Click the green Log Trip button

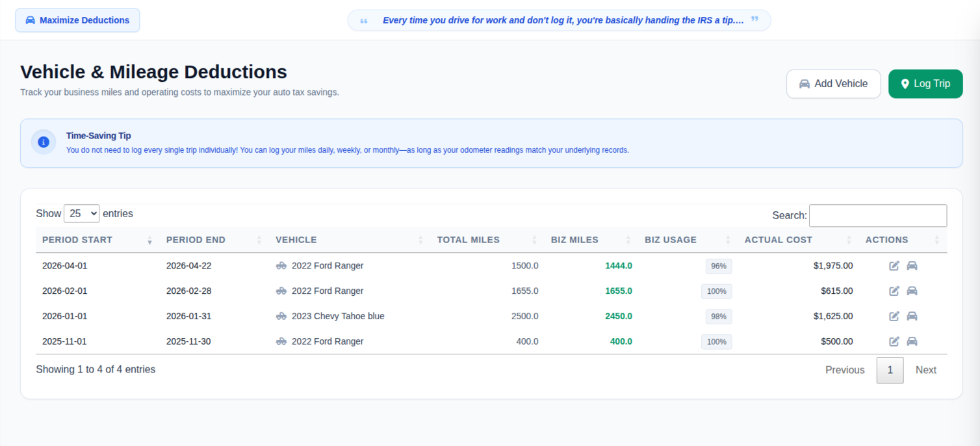(x=925, y=84)
